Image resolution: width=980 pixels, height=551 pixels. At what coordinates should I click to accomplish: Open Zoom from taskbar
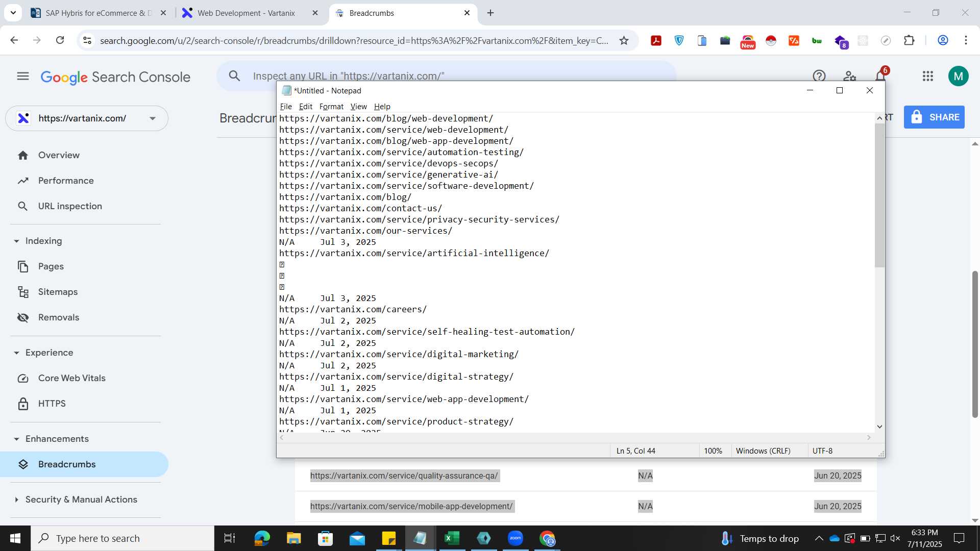point(516,538)
